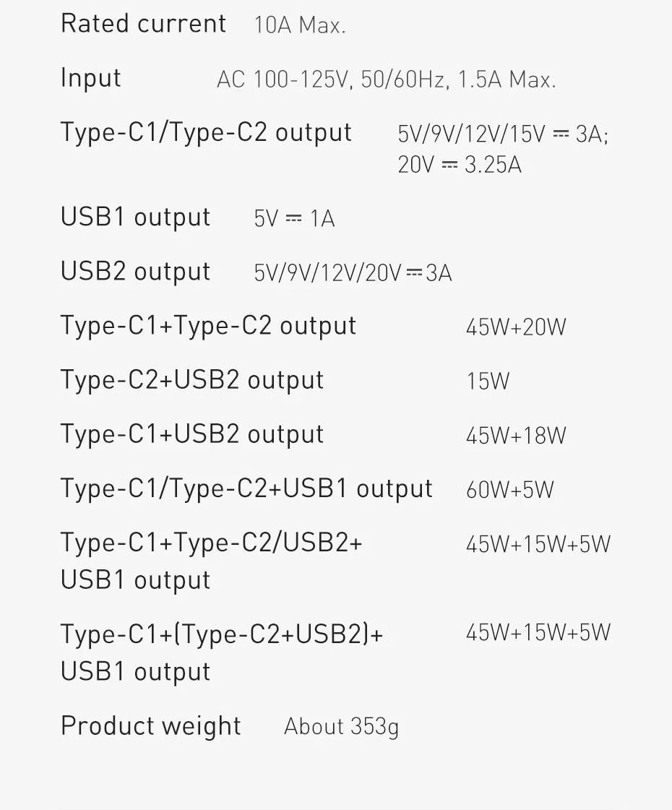Select the AC 100-125V input value
Image resolution: width=672 pixels, height=810 pixels.
pyautogui.click(x=386, y=80)
